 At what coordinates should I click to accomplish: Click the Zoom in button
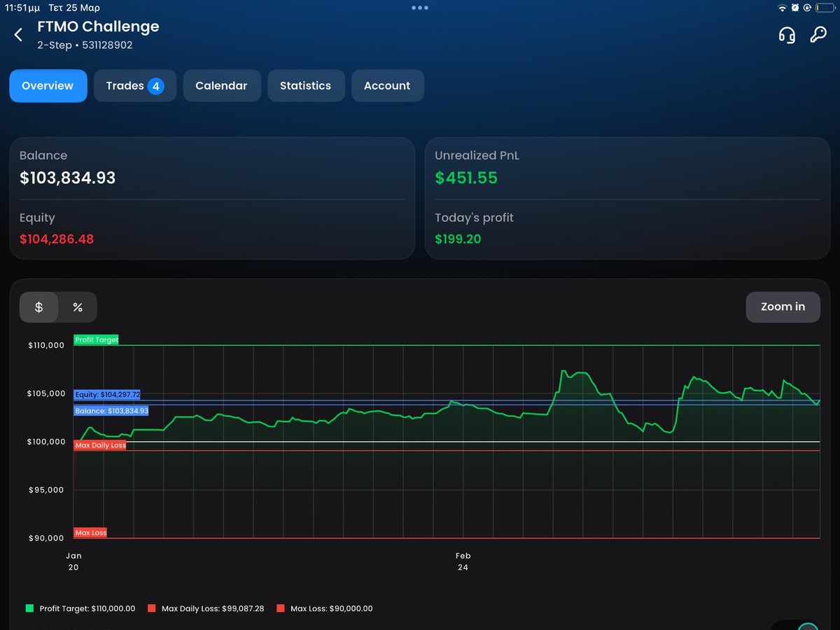pos(783,307)
